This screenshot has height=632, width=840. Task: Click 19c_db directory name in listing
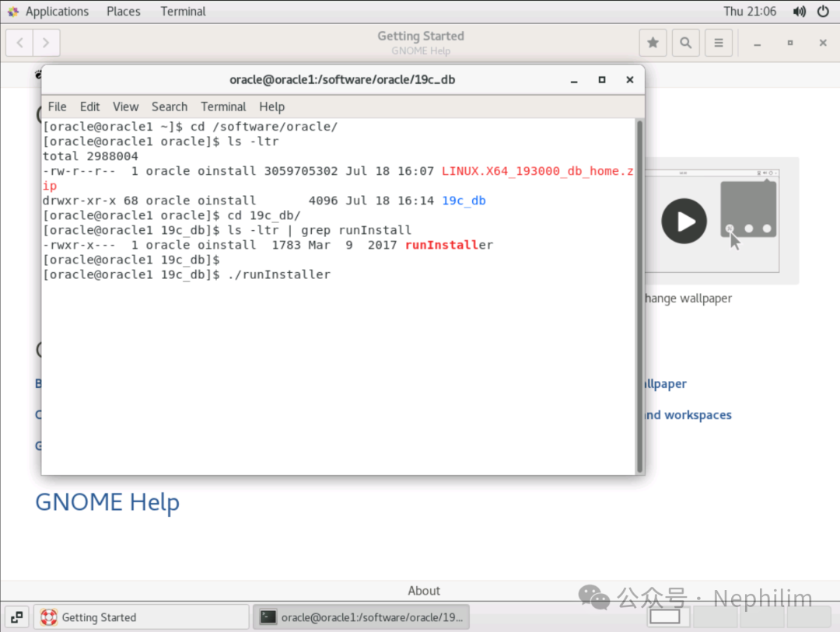click(464, 201)
